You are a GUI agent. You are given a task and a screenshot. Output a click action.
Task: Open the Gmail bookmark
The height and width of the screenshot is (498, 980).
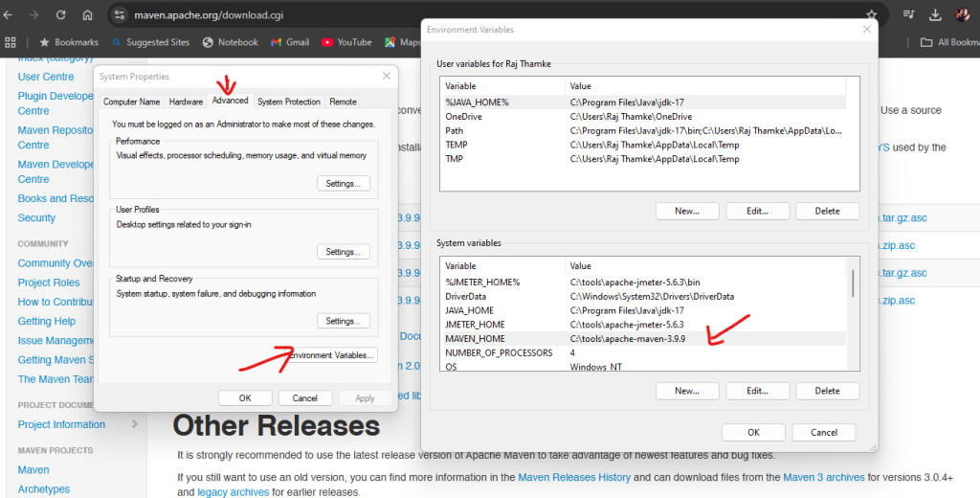[x=290, y=42]
